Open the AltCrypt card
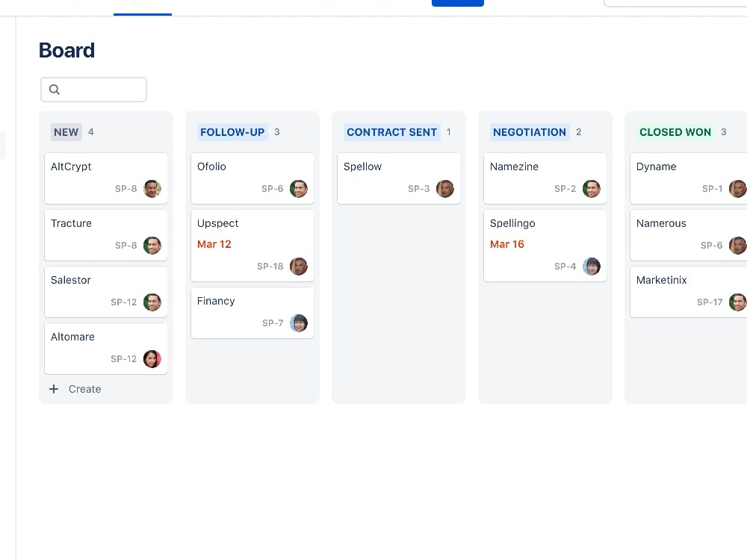Viewport: 747px width, 560px height. click(x=106, y=178)
